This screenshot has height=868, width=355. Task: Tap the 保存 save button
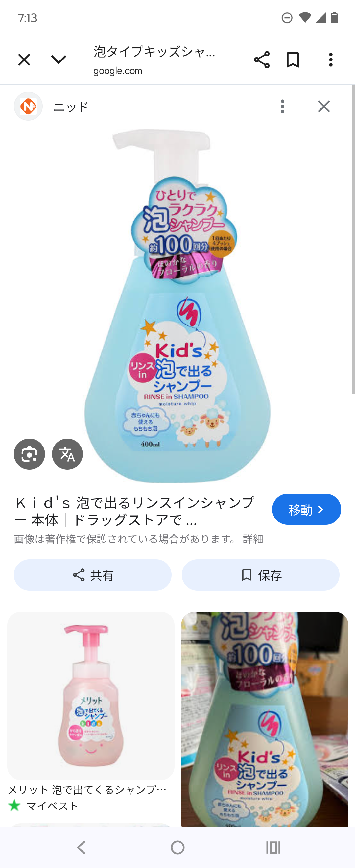pos(261,575)
